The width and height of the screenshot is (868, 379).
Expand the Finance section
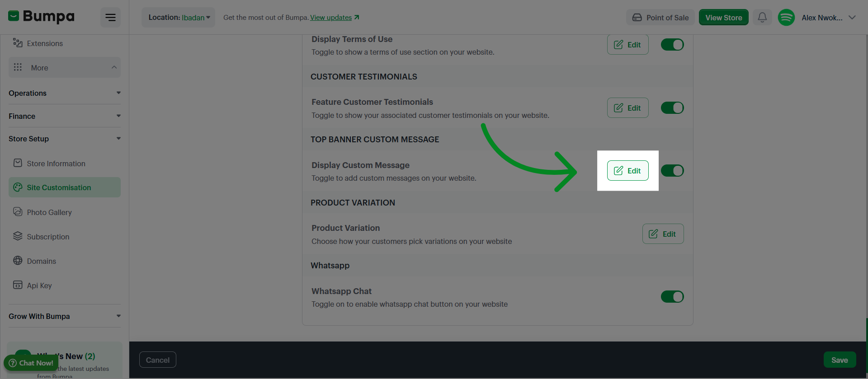point(65,116)
